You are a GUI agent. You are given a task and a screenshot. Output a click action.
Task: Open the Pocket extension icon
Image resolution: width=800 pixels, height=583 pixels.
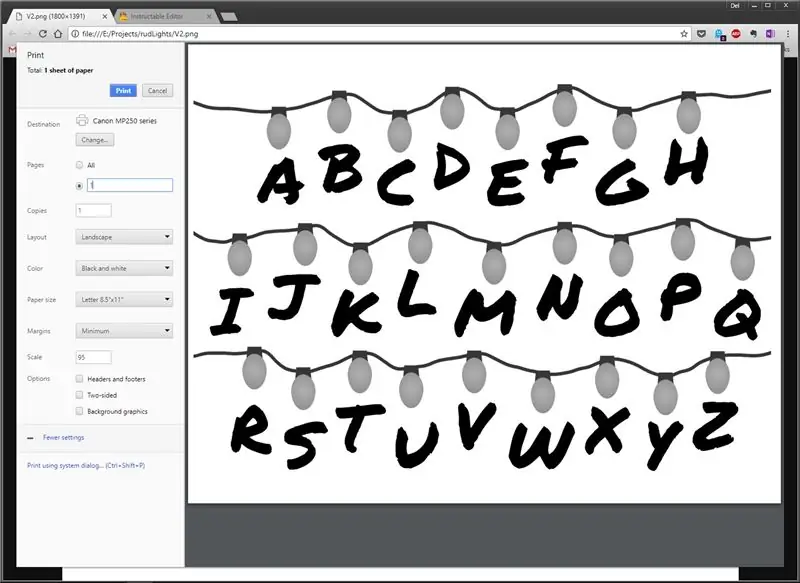point(702,34)
